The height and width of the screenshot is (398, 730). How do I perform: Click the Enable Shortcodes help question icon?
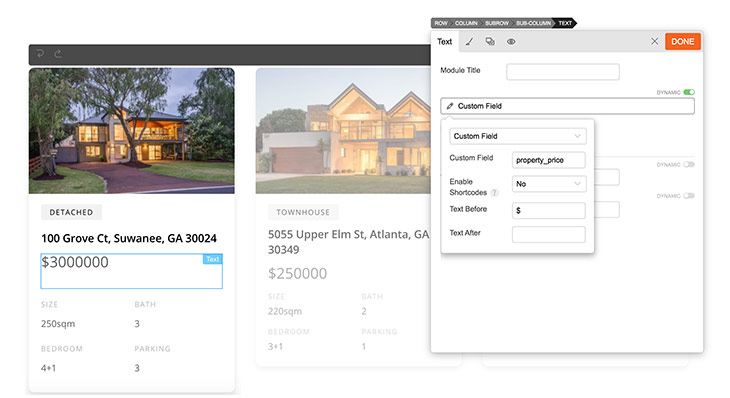494,193
